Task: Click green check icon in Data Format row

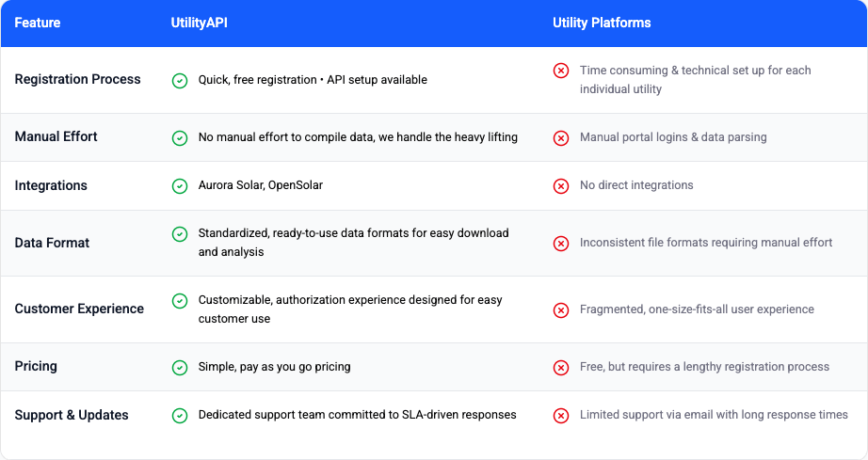Action: pyautogui.click(x=179, y=234)
